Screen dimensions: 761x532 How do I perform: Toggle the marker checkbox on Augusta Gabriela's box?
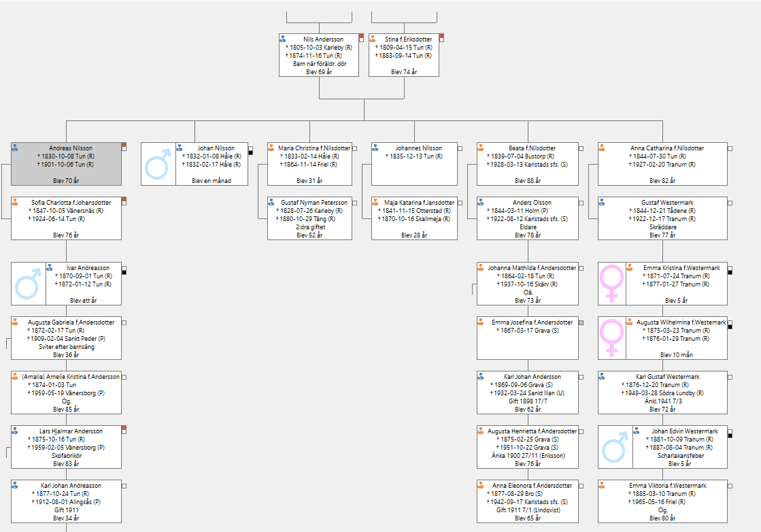point(124,322)
